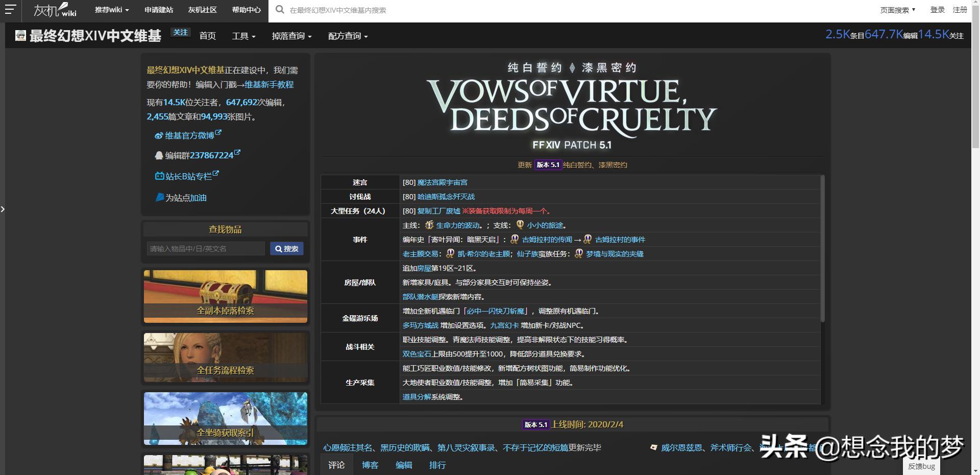Screen dimensions: 980x475
Task: Click the 反馈bug button
Action: [x=921, y=466]
